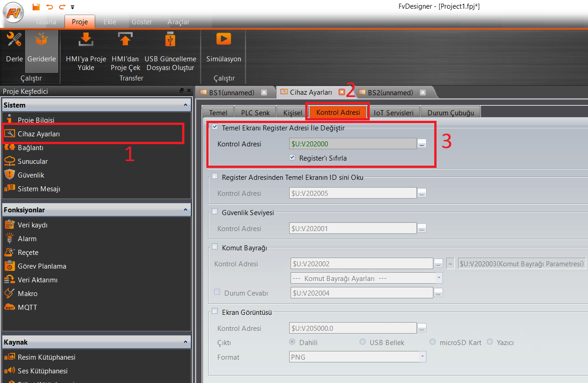Screen dimensions: 588x383
Task: Browse address for $U:V202005 field
Action: (x=422, y=193)
